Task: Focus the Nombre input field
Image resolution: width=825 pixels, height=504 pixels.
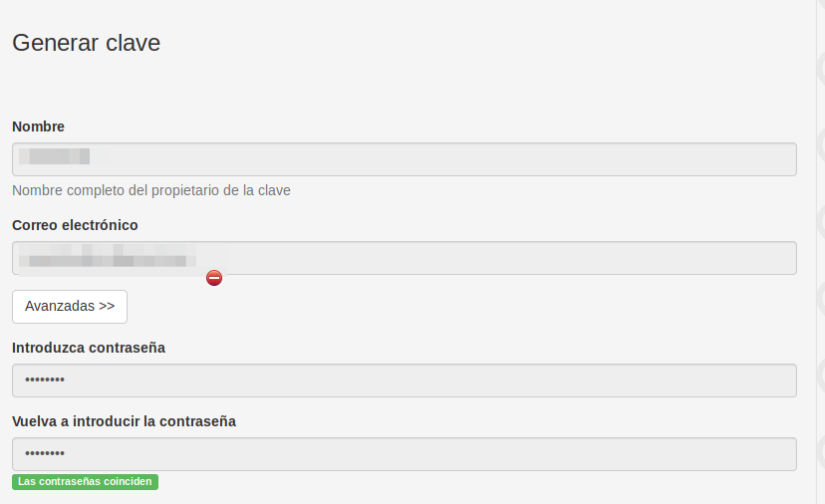Action: tap(405, 159)
